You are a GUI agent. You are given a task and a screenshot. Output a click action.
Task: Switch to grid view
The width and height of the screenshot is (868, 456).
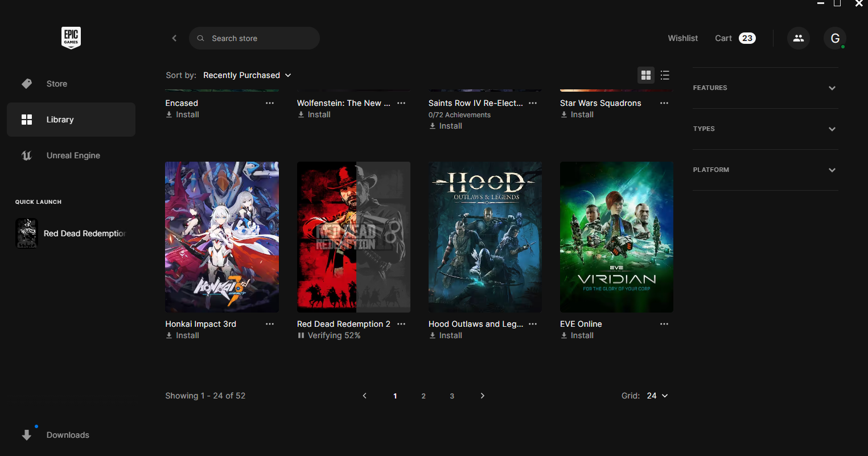(x=646, y=75)
